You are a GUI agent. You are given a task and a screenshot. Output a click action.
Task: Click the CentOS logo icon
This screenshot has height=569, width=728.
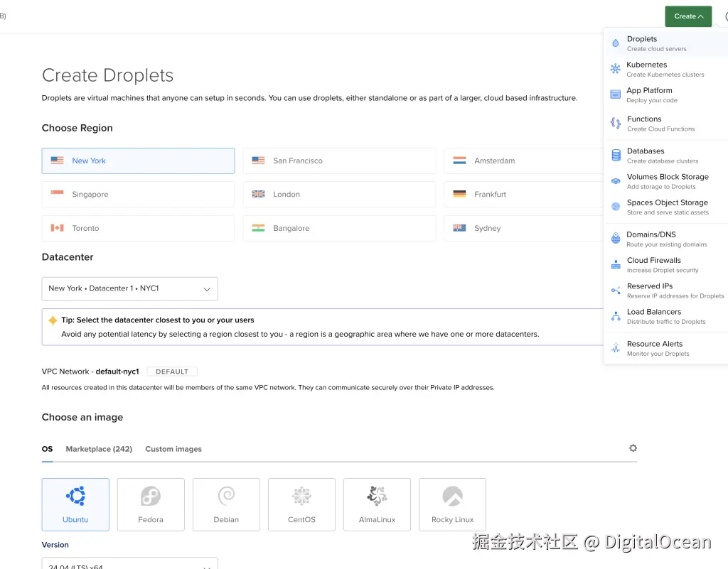click(301, 496)
